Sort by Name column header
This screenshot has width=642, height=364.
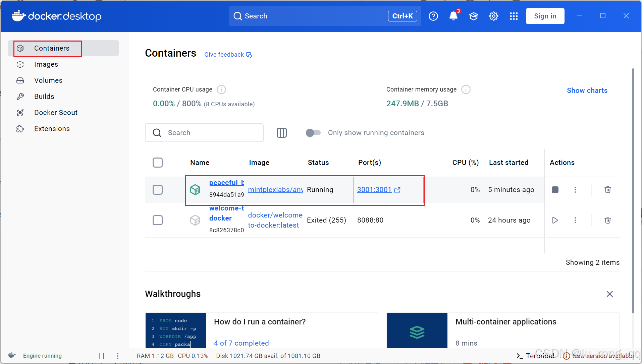point(200,163)
